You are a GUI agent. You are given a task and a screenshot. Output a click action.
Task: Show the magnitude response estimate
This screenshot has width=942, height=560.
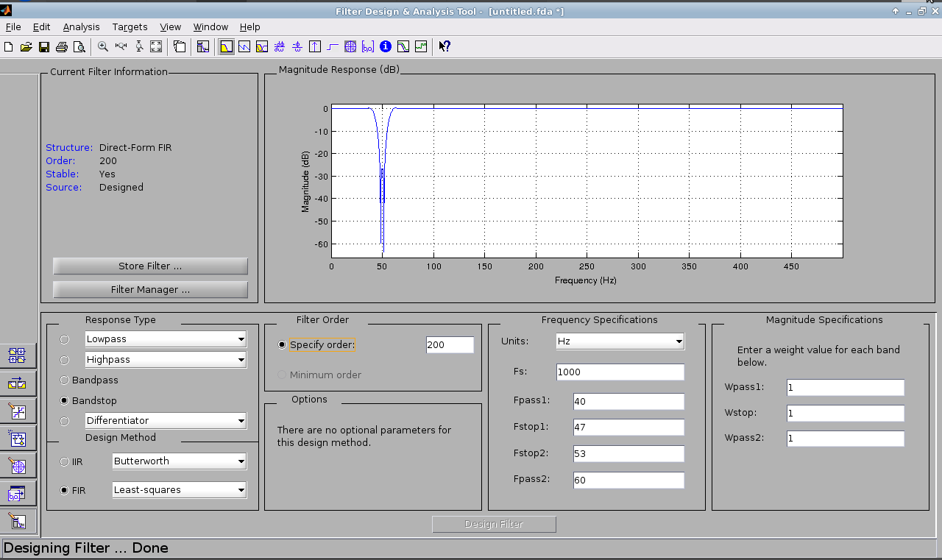[403, 46]
